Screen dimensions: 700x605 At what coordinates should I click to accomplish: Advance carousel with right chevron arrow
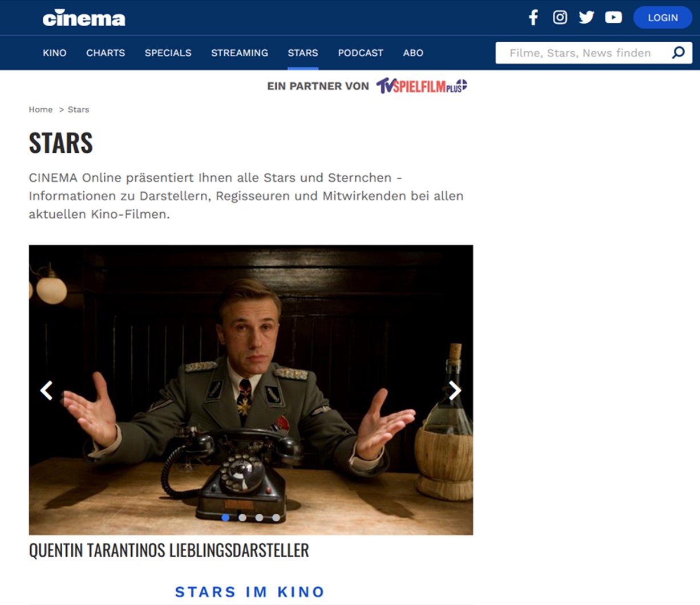[x=454, y=391]
